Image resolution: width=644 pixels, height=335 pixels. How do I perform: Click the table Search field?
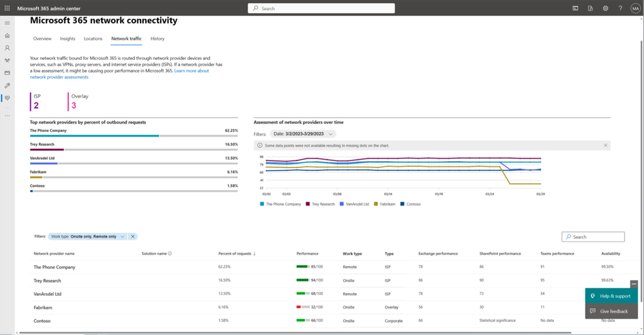593,237
